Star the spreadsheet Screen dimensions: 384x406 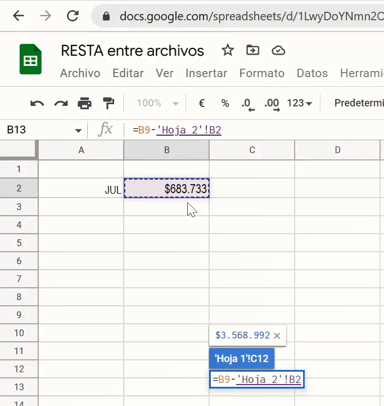(228, 50)
